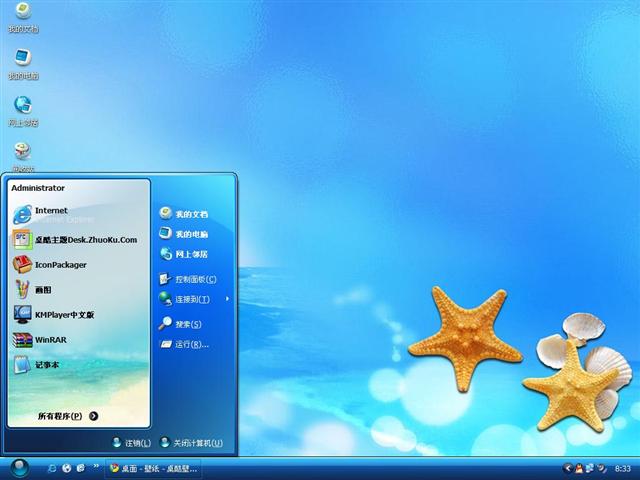640x480 pixels.
Task: Expand quick launch overflow chevron
Action: [96, 466]
